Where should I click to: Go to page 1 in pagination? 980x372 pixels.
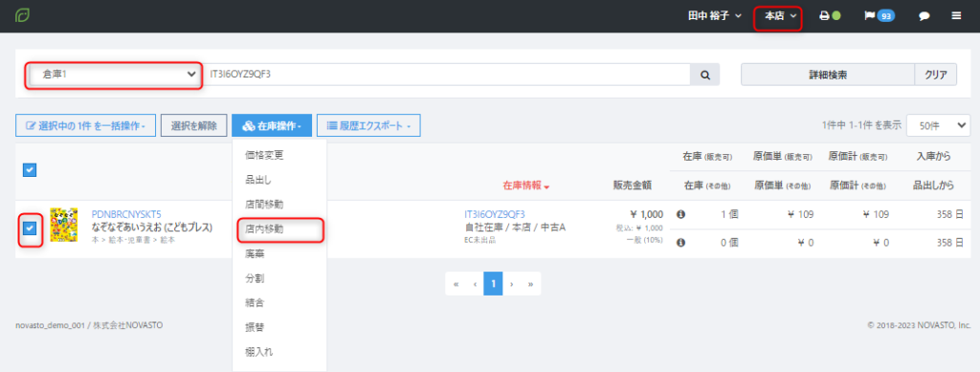(493, 283)
